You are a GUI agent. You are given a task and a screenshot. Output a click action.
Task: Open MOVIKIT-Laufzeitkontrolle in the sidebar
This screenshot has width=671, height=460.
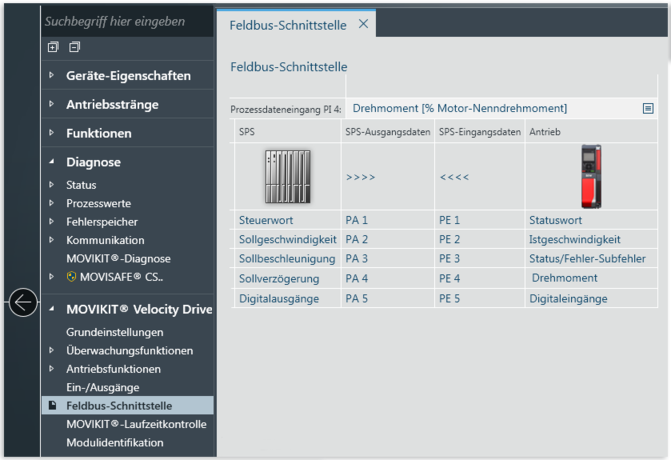pos(136,424)
